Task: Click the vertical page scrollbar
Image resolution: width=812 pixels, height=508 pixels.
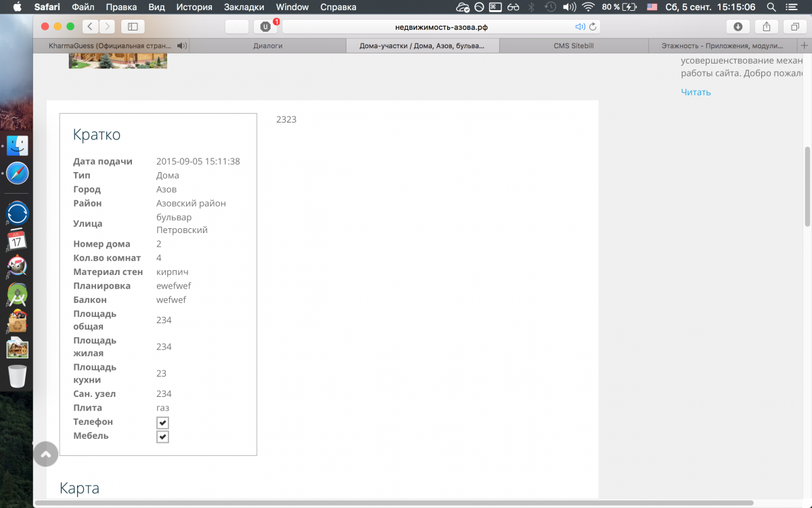Action: coord(807,186)
